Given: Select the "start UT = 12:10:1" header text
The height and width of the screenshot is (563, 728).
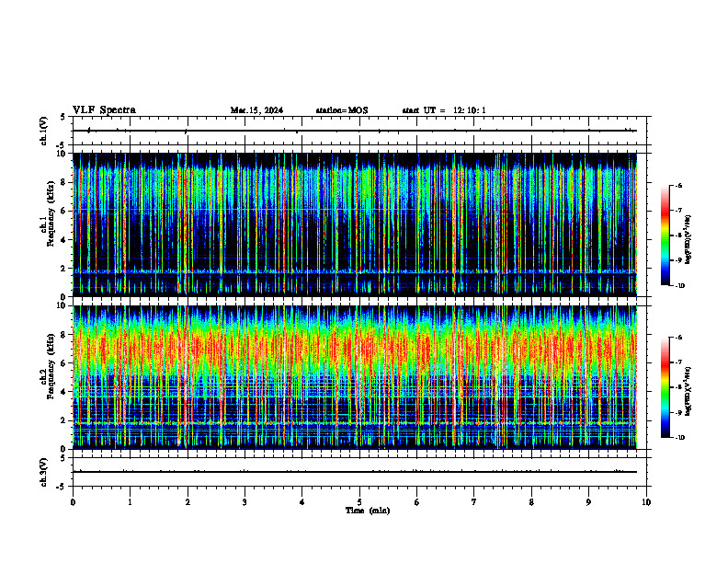Looking at the screenshot, I should (444, 110).
